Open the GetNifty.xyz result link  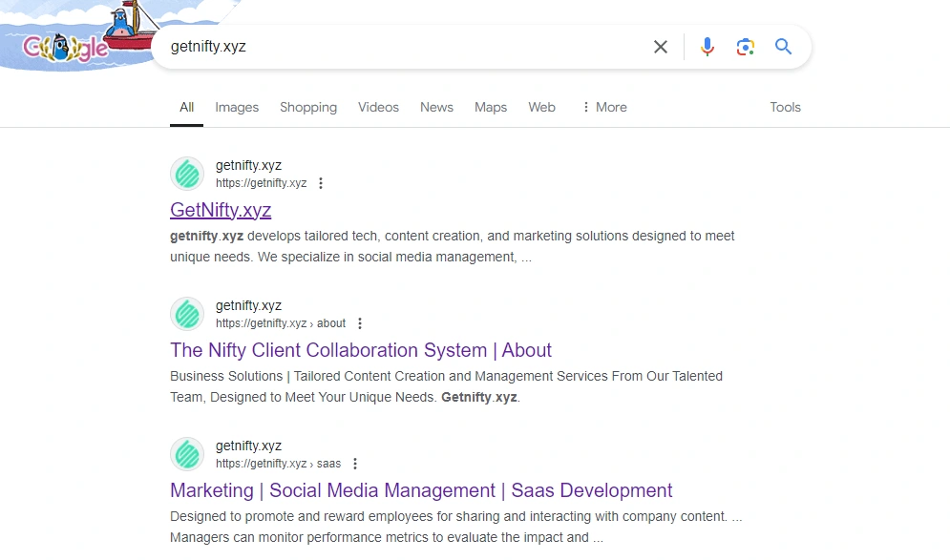pos(221,210)
